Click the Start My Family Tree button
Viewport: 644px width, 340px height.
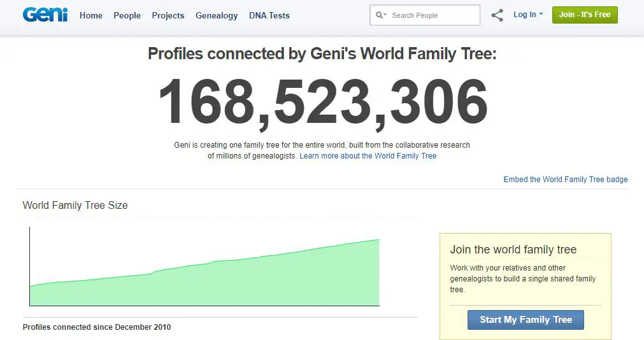[x=526, y=320]
